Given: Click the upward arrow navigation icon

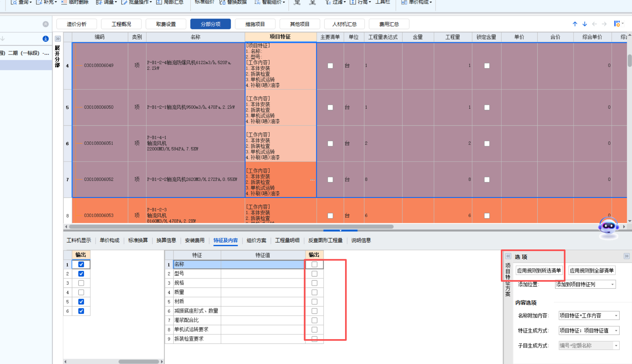Looking at the screenshot, I should (x=575, y=24).
